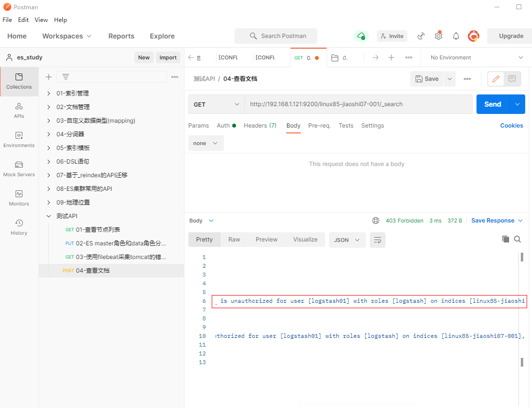This screenshot has height=408, width=532.
Task: Click the notifications bell icon
Action: coord(456,36)
